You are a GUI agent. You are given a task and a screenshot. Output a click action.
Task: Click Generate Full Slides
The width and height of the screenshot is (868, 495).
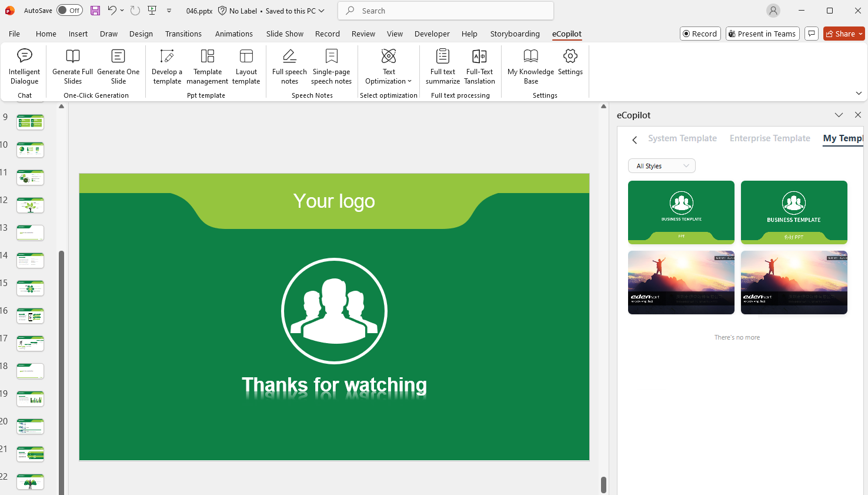(x=72, y=67)
